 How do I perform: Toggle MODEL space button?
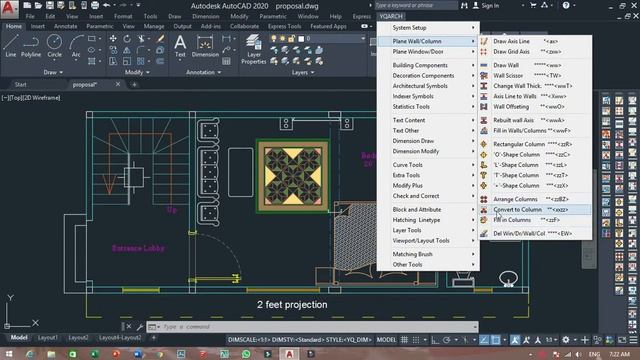click(x=386, y=340)
